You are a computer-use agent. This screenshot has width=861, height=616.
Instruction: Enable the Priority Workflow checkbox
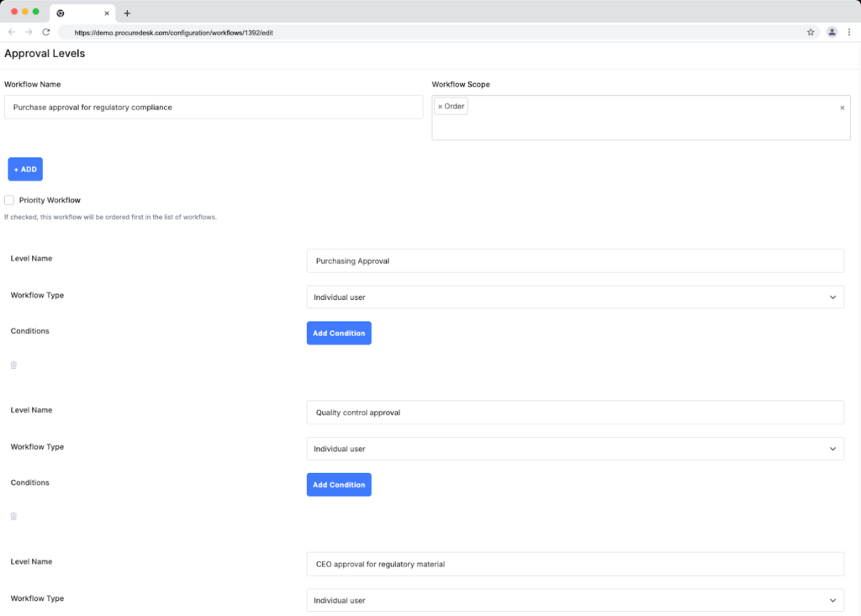9,200
